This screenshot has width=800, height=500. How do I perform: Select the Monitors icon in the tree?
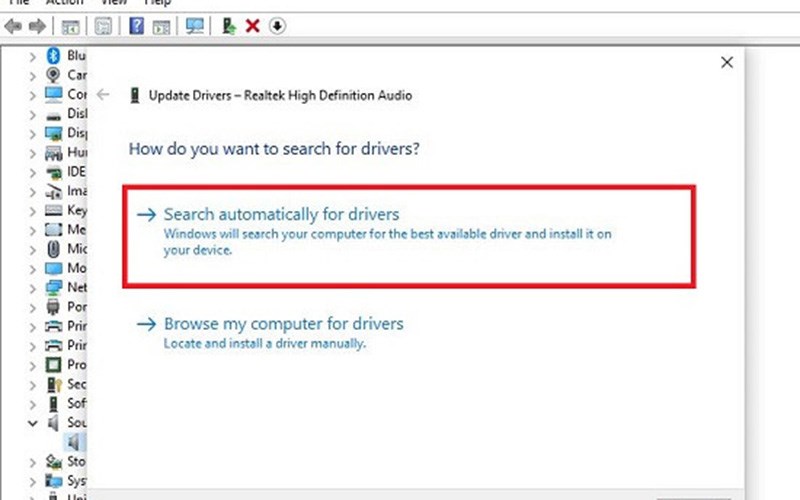pyautogui.click(x=53, y=268)
